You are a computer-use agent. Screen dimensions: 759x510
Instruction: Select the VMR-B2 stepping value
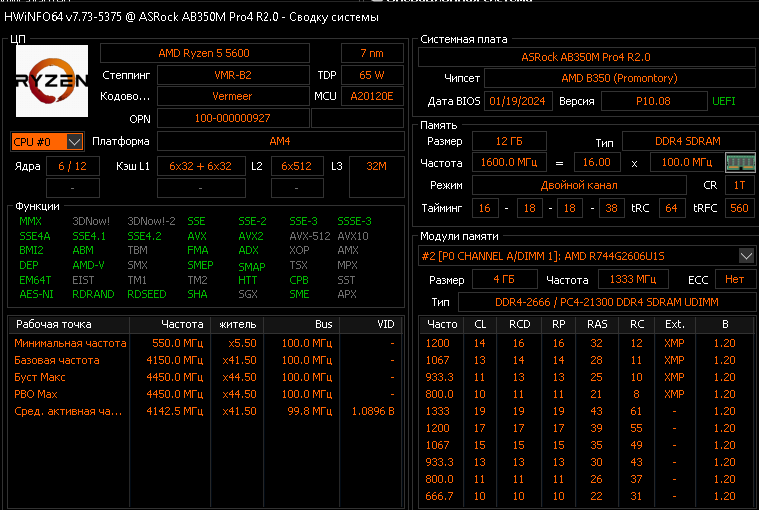coord(233,75)
